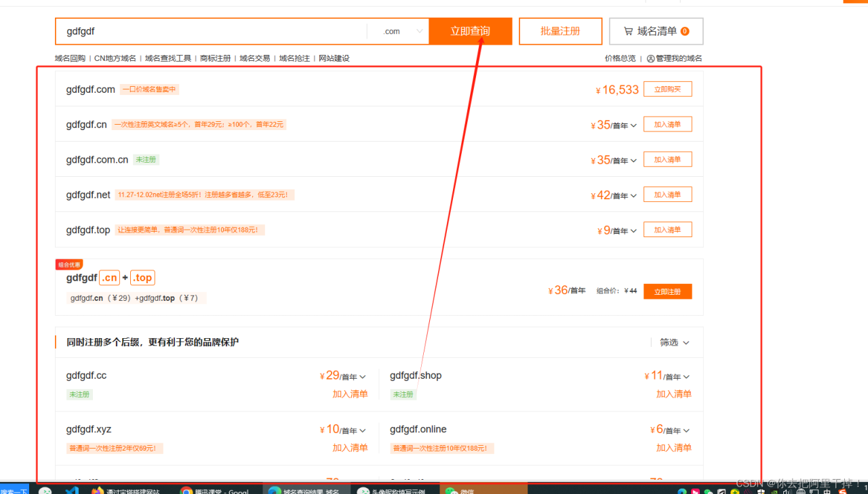Click the .top suffix box in the combo offer
868x494 pixels.
tap(142, 278)
